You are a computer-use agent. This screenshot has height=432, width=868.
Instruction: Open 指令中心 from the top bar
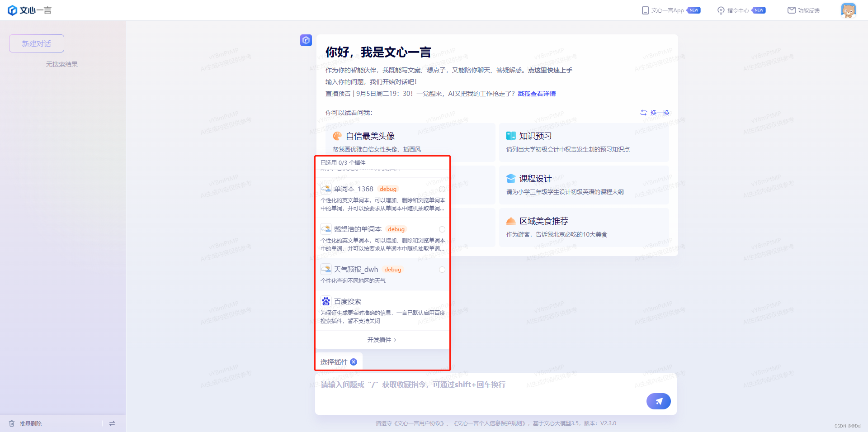click(x=738, y=10)
